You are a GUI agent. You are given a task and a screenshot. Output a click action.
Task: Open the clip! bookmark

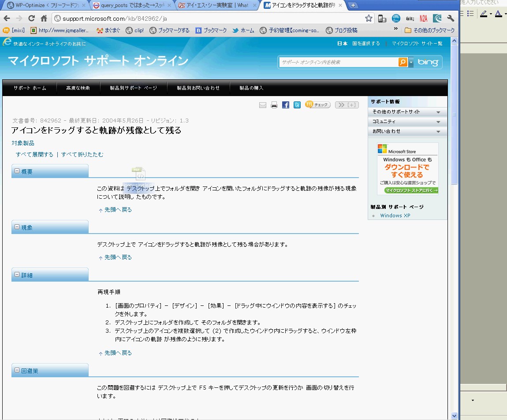tap(135, 30)
